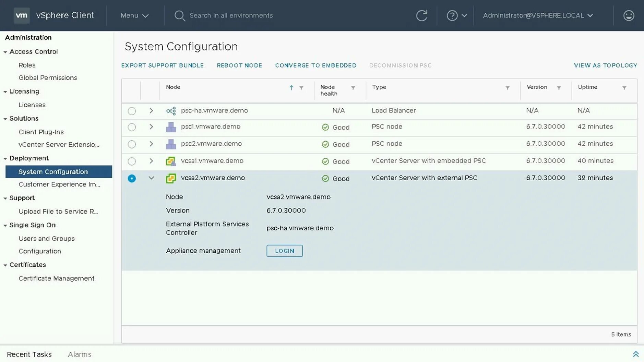Image resolution: width=644 pixels, height=362 pixels.
Task: Open the Type column filter icon
Action: pos(507,88)
